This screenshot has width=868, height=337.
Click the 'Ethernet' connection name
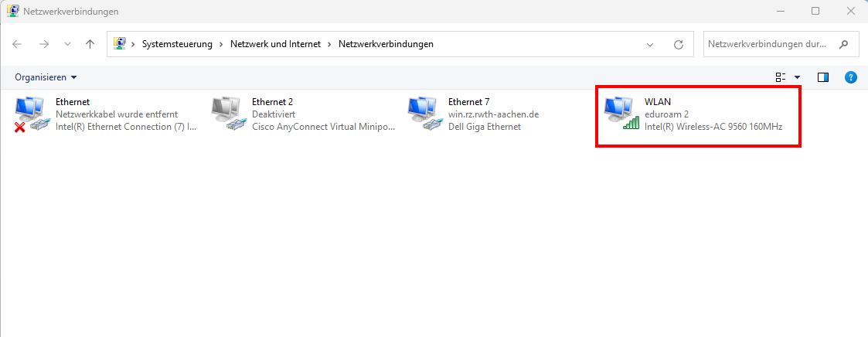point(73,102)
